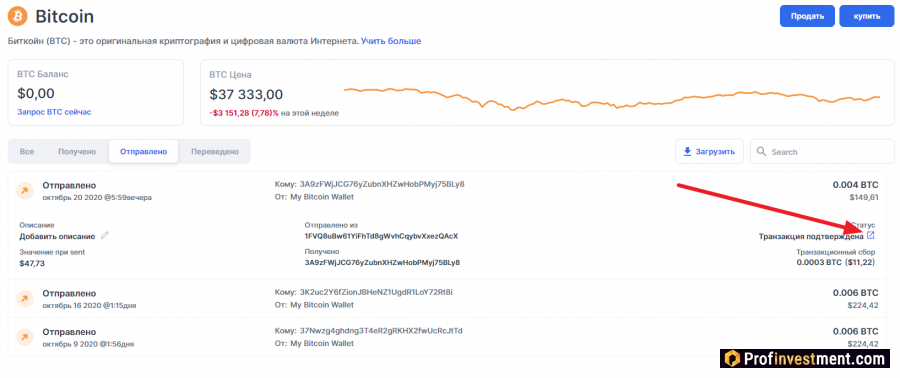Click 0.006 BTC amount in October 9 row
900x378 pixels.
tap(855, 332)
